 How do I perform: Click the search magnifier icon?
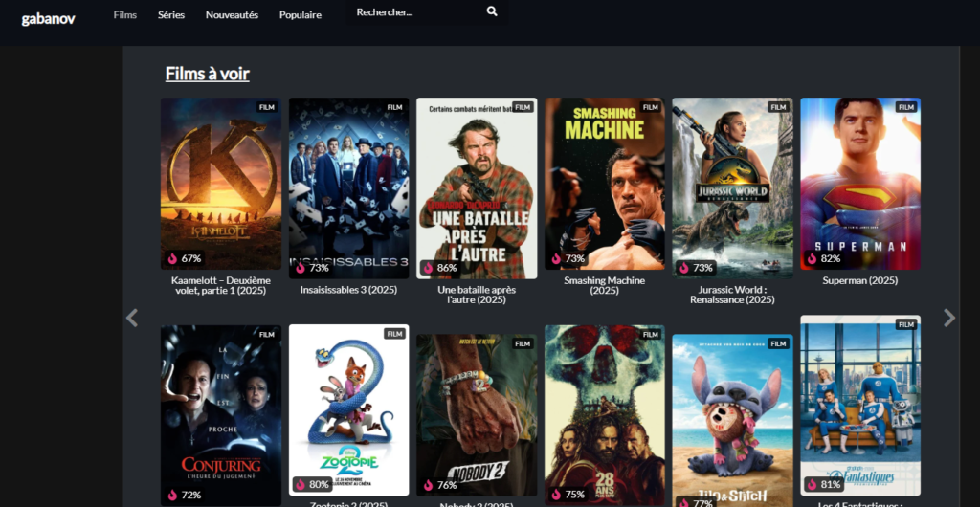(492, 12)
